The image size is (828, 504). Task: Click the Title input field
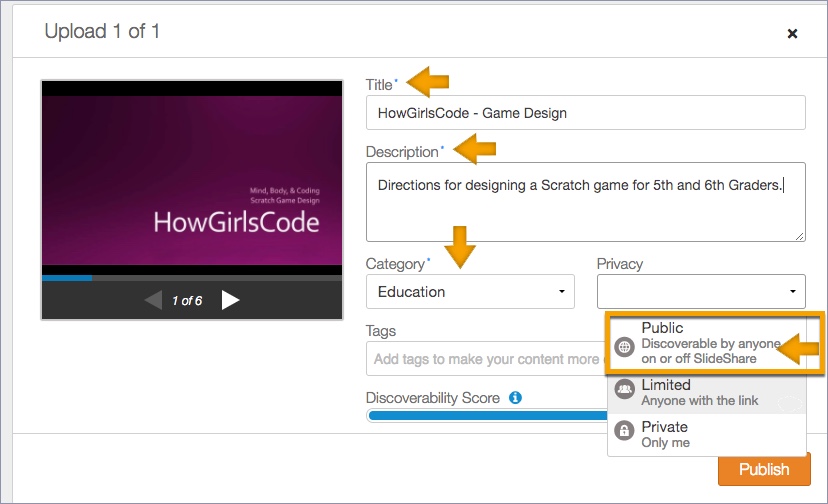click(x=585, y=113)
